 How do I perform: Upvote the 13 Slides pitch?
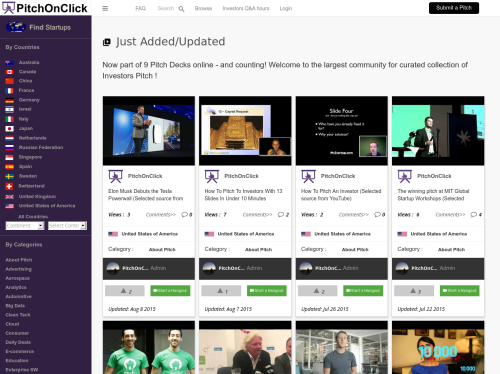coord(221,291)
